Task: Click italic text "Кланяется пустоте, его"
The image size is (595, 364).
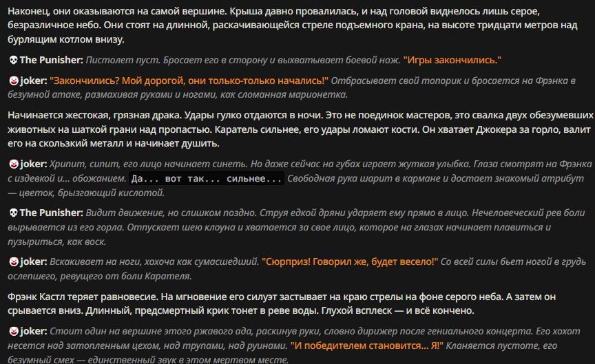Action: [501, 345]
